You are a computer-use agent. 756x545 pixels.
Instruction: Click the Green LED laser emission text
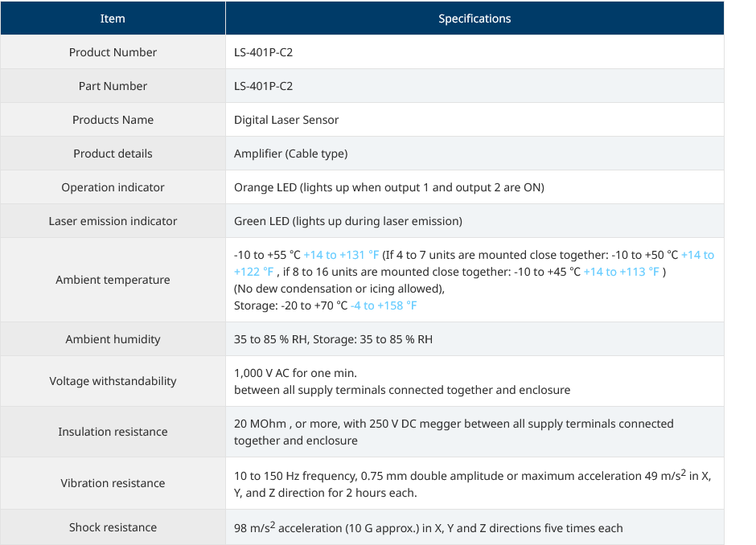348,221
